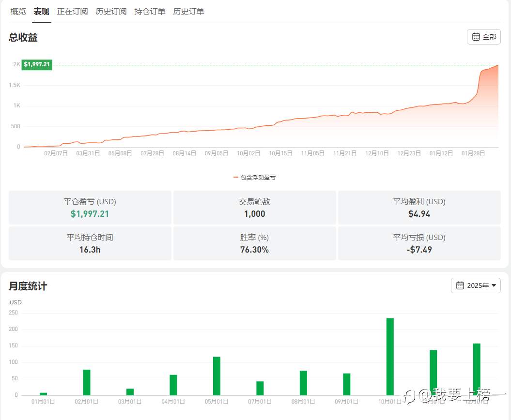Toggle the 包含浮动盈亏 legend item
This screenshot has width=511, height=420.
[254, 177]
